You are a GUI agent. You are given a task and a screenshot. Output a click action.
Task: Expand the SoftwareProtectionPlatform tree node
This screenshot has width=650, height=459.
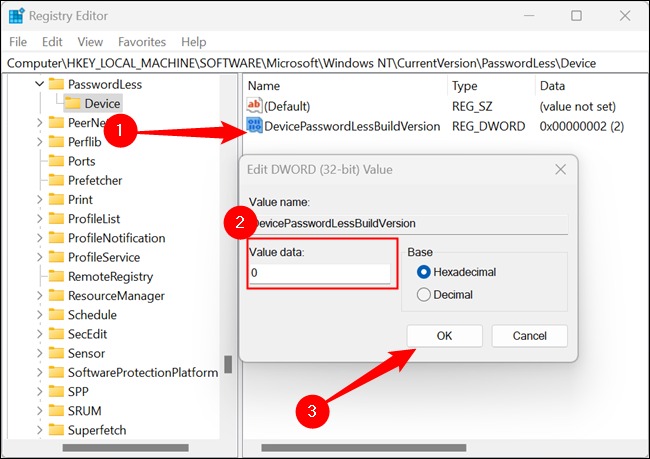[39, 372]
